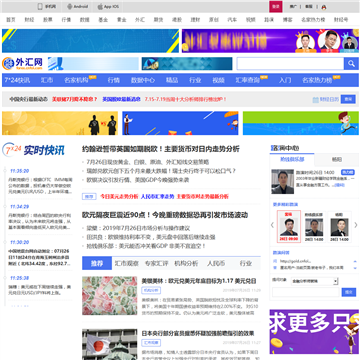
Task: Open the Japan flag article thumbnail
Action: (x=110, y=344)
